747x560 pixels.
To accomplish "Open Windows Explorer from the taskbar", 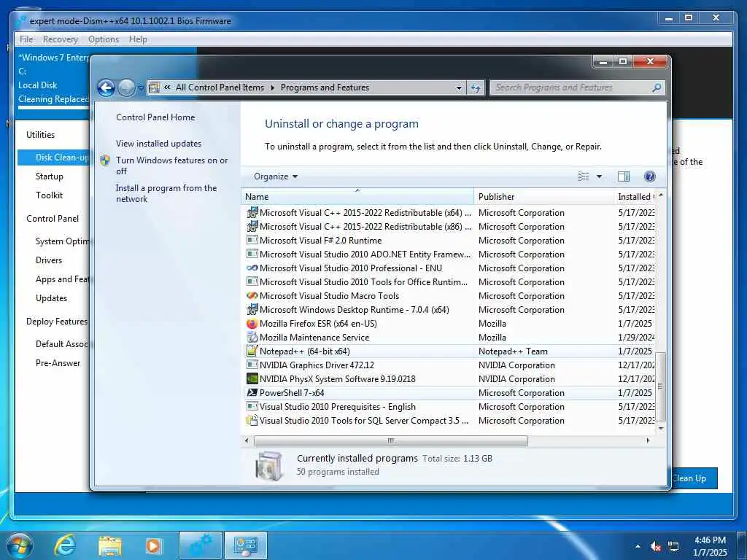I will (110, 546).
